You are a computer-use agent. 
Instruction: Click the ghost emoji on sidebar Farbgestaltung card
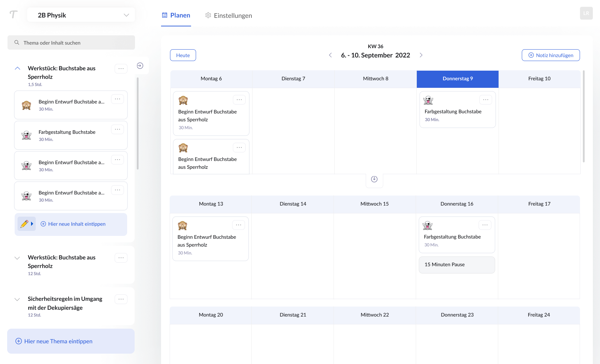click(26, 136)
